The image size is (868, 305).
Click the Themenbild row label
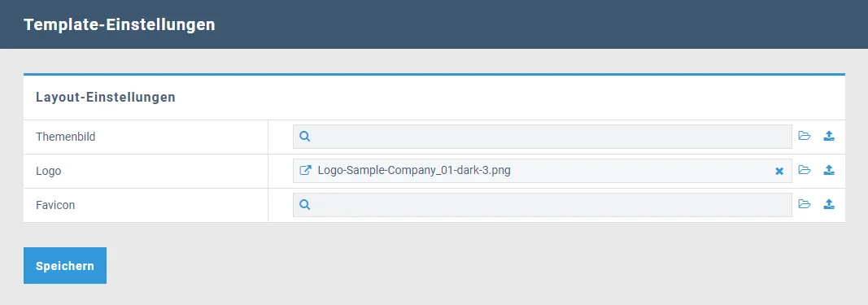point(65,137)
